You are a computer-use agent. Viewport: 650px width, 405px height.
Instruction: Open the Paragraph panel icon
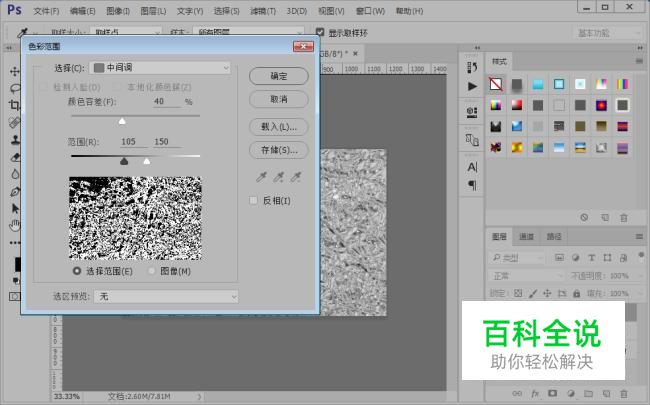coord(472,185)
